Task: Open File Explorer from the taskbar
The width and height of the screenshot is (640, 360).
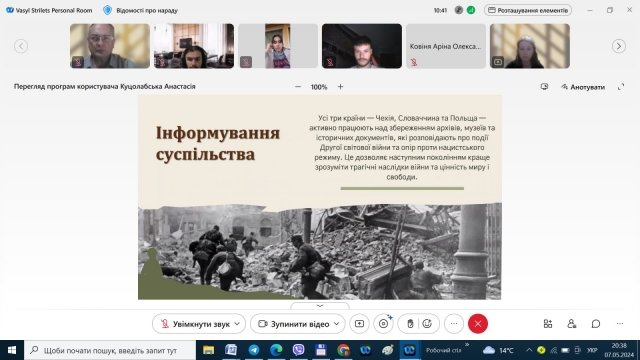Action: [x=209, y=350]
